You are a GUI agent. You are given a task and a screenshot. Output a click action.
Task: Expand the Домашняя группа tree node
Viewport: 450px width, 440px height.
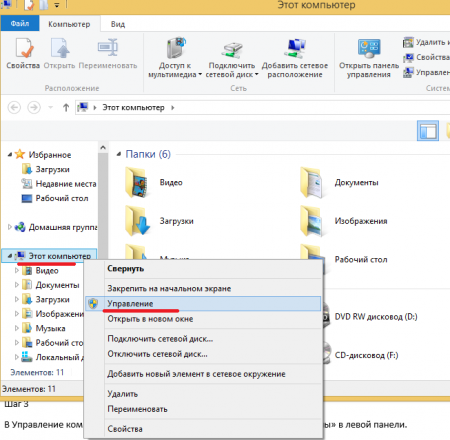[10, 227]
